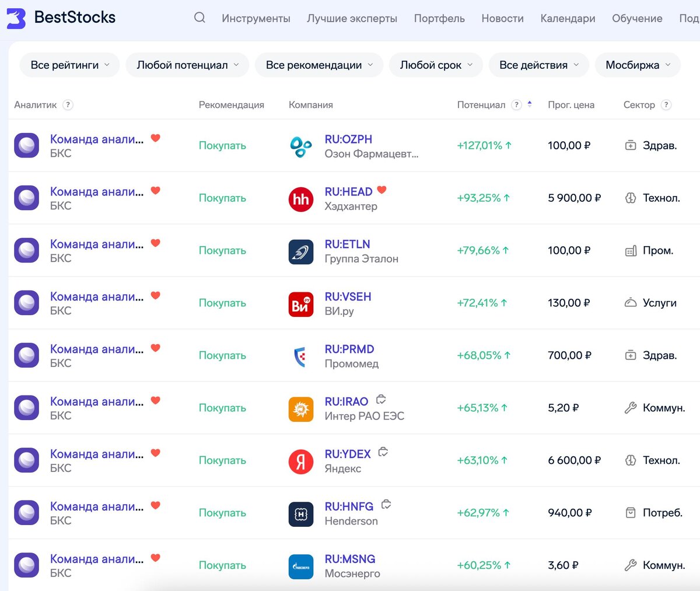
Task: Toggle the heart on the RU:MSNG analyst row
Action: [155, 558]
